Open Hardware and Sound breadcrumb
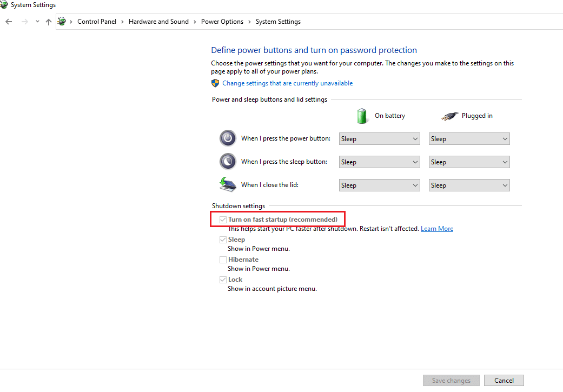The width and height of the screenshot is (563, 392). 158,22
